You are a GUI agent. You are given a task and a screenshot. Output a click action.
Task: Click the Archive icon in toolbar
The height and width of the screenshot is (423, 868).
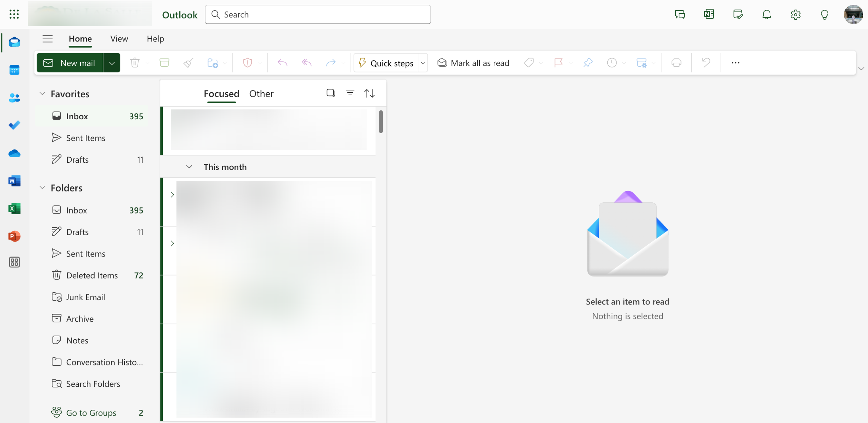[x=164, y=63]
